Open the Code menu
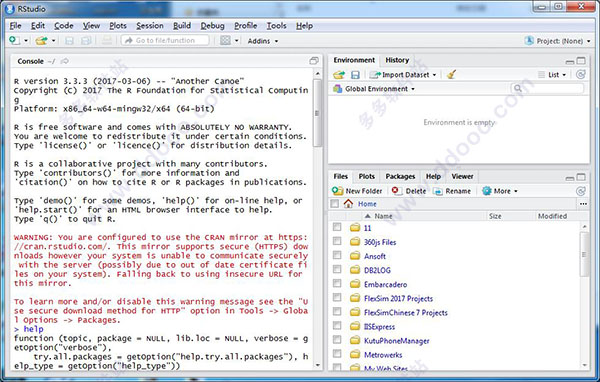This screenshot has height=382, width=600. (64, 26)
